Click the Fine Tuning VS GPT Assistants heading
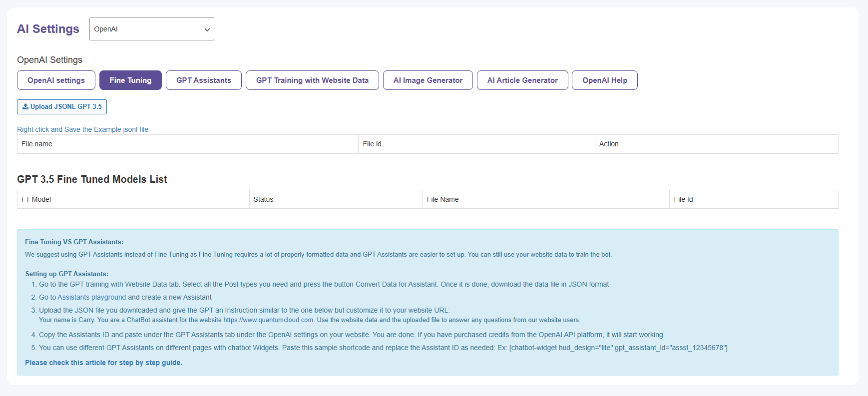868x396 pixels. click(x=74, y=242)
